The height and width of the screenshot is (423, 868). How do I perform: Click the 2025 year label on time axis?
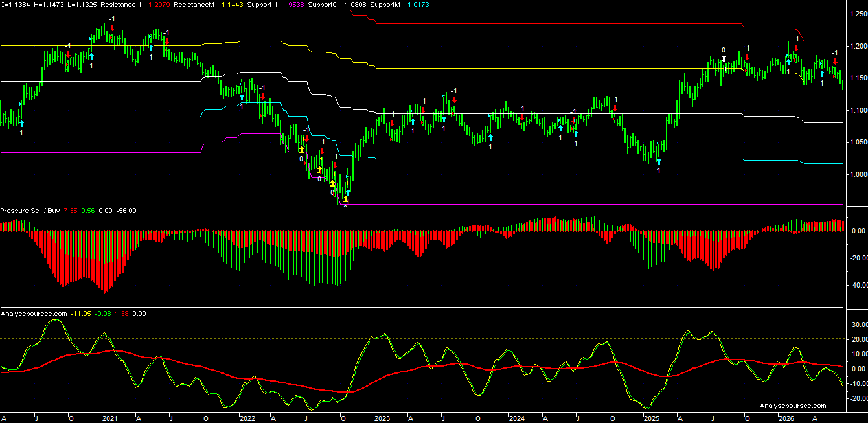pos(652,418)
